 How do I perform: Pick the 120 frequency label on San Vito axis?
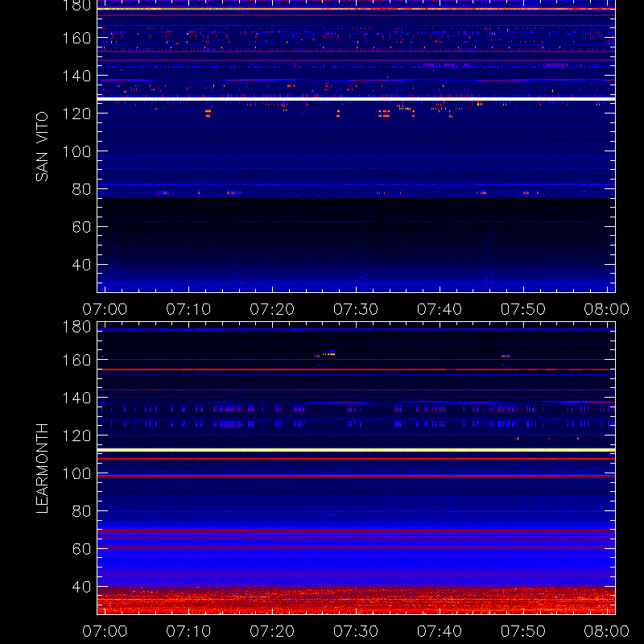[76, 114]
